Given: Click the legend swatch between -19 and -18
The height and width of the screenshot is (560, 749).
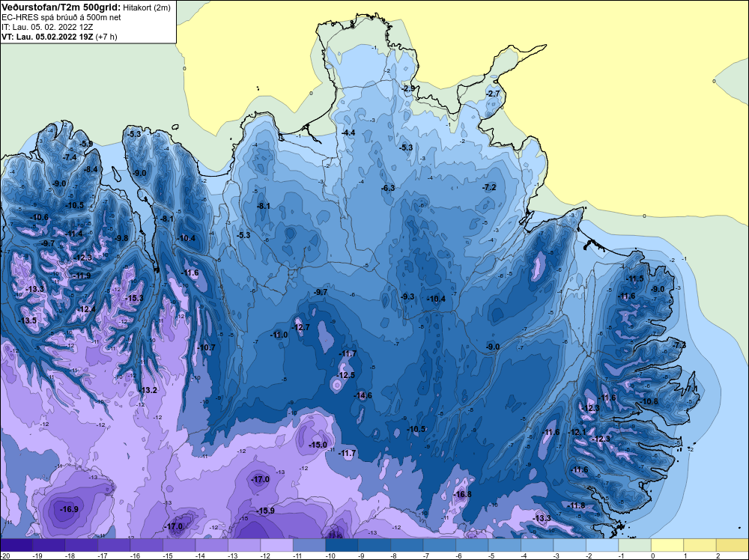Looking at the screenshot, I should 49,545.
